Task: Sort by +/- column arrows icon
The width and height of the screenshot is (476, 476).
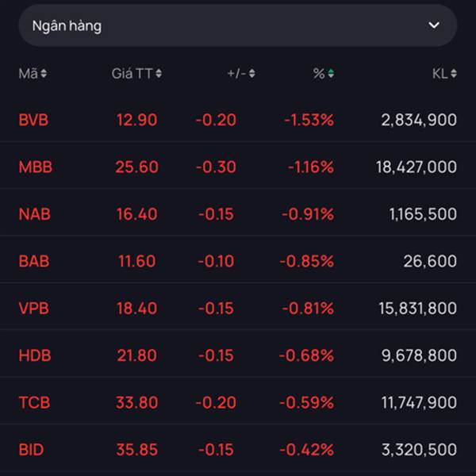Action: (x=252, y=73)
